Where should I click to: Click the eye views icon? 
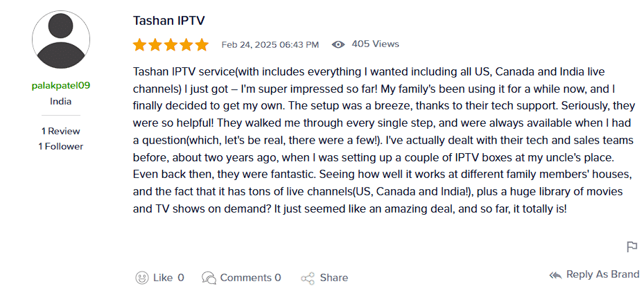point(338,44)
